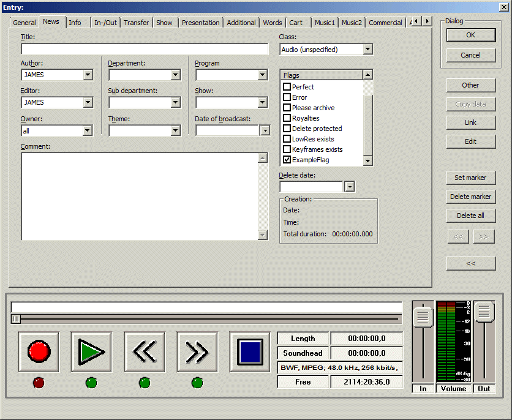Stop playback with the blue square button

[x=250, y=351]
